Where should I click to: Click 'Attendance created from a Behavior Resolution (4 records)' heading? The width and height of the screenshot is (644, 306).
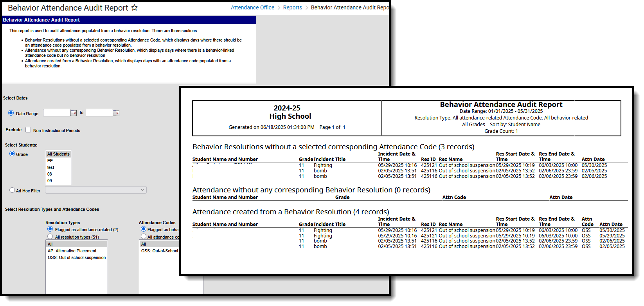(291, 212)
